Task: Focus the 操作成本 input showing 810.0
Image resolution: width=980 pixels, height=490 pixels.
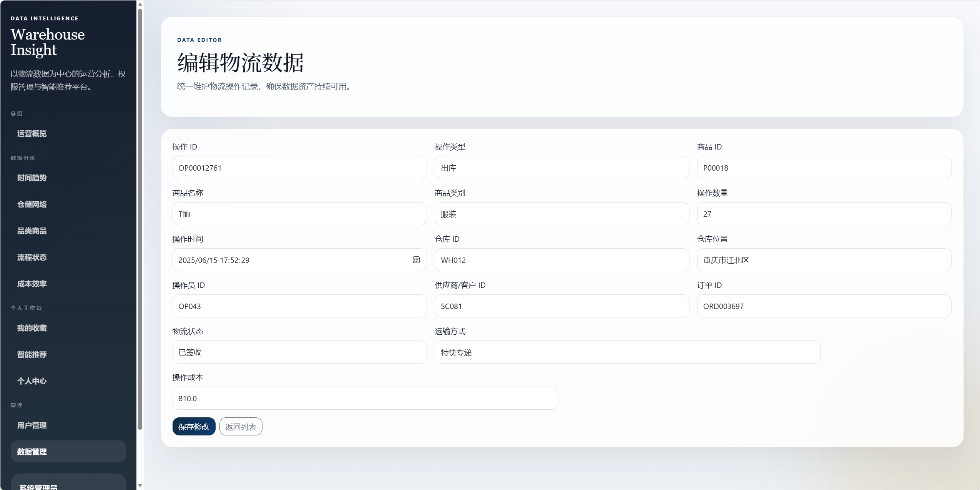Action: (365, 398)
